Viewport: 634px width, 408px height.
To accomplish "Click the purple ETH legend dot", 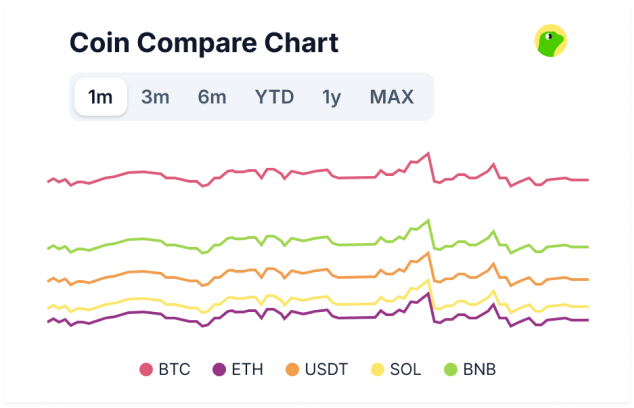I will (x=219, y=370).
